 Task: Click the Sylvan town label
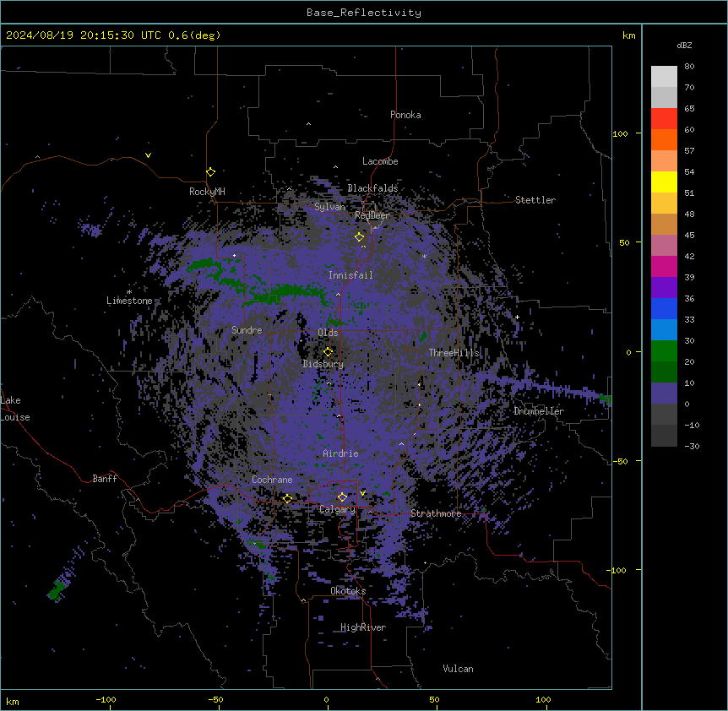click(x=329, y=207)
